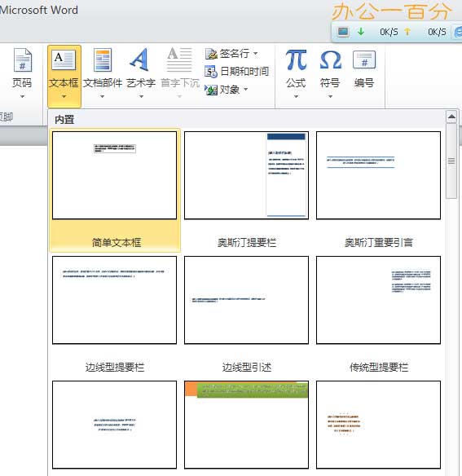Click the 文本框 text box icon
Screen dimensions: 462x476
pyautogui.click(x=64, y=59)
